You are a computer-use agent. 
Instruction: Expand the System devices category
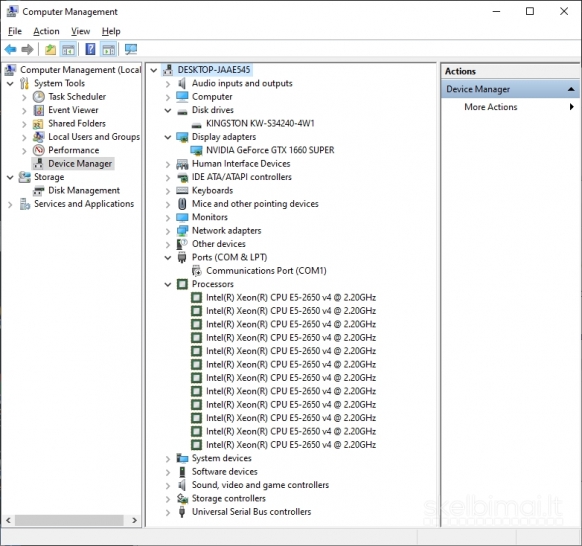(168, 459)
